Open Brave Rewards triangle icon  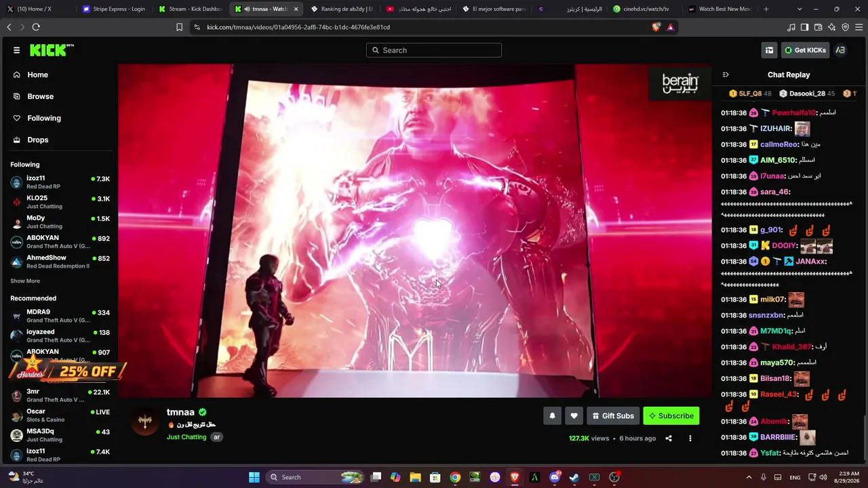click(x=670, y=27)
